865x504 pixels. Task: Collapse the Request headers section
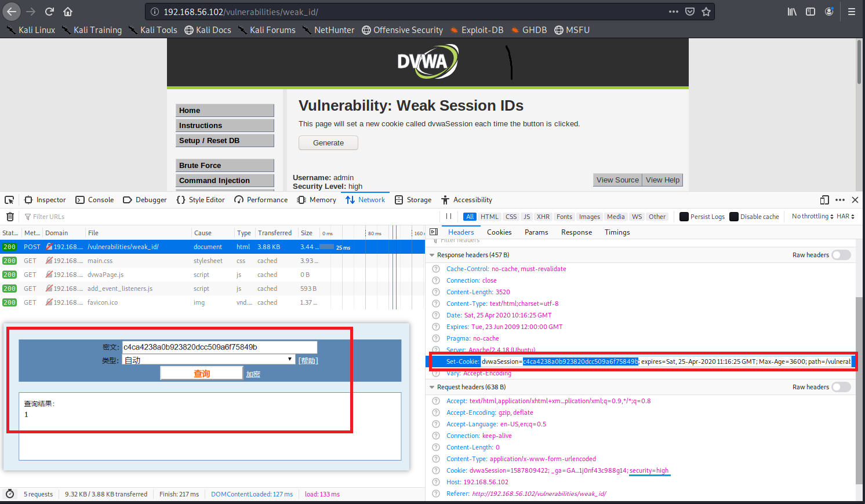pos(432,387)
